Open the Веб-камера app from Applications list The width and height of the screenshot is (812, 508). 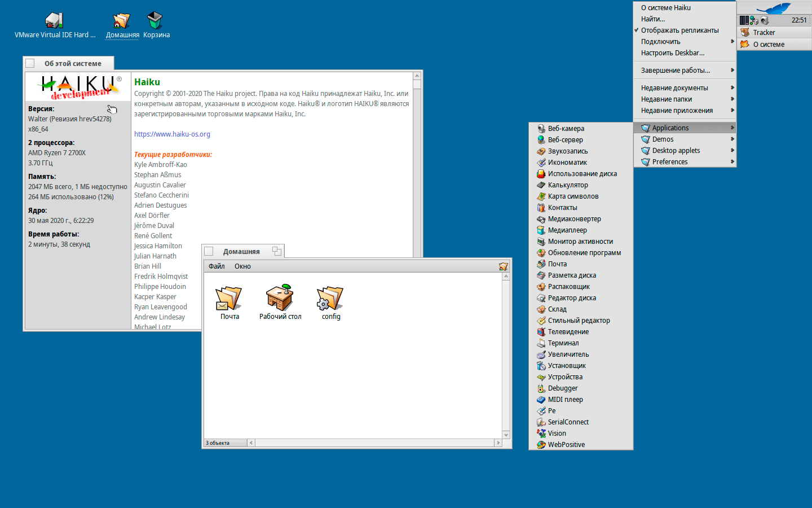coord(581,129)
